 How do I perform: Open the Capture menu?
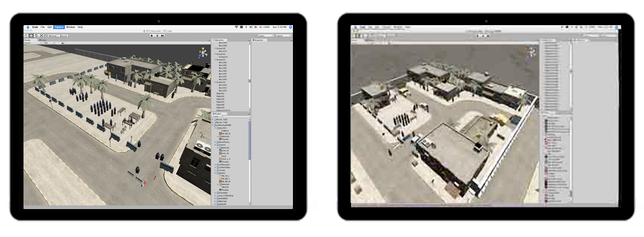click(x=59, y=27)
